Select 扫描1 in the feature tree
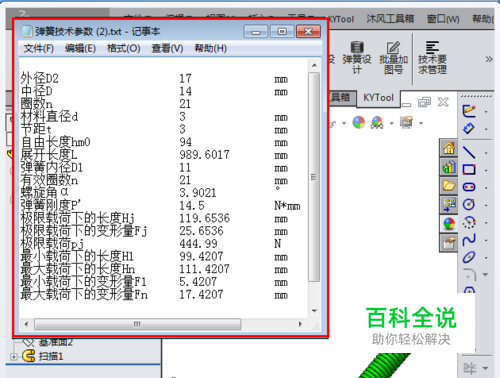The height and width of the screenshot is (378, 500). [x=51, y=356]
